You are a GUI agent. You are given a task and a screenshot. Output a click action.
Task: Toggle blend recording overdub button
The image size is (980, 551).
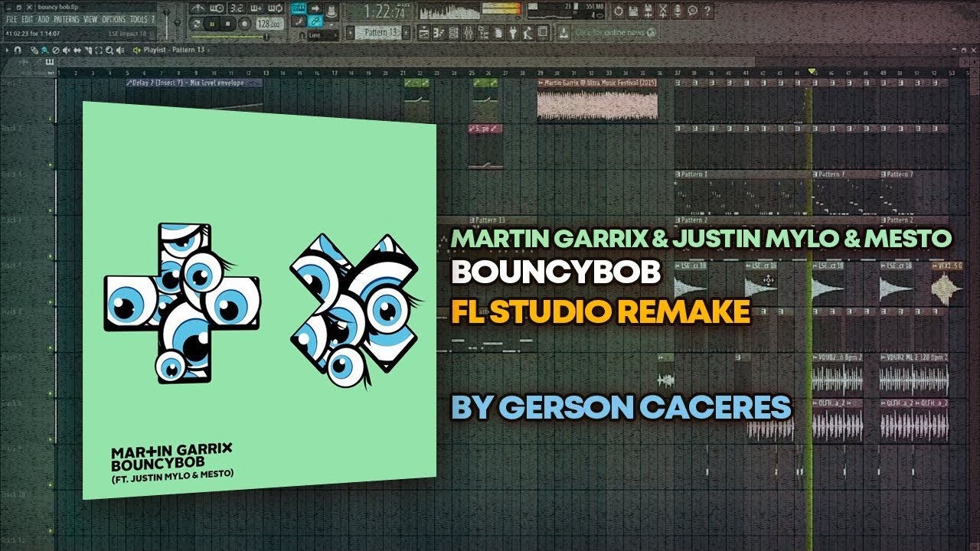pos(255,8)
